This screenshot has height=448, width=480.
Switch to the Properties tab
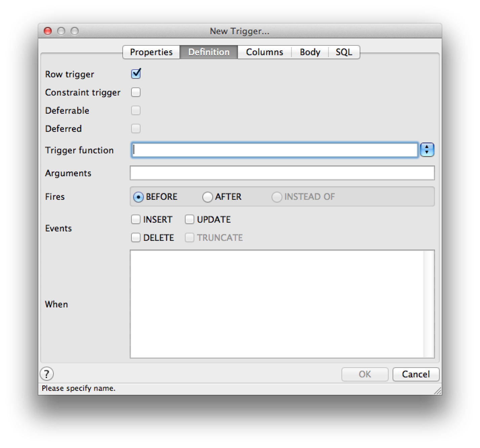click(151, 52)
